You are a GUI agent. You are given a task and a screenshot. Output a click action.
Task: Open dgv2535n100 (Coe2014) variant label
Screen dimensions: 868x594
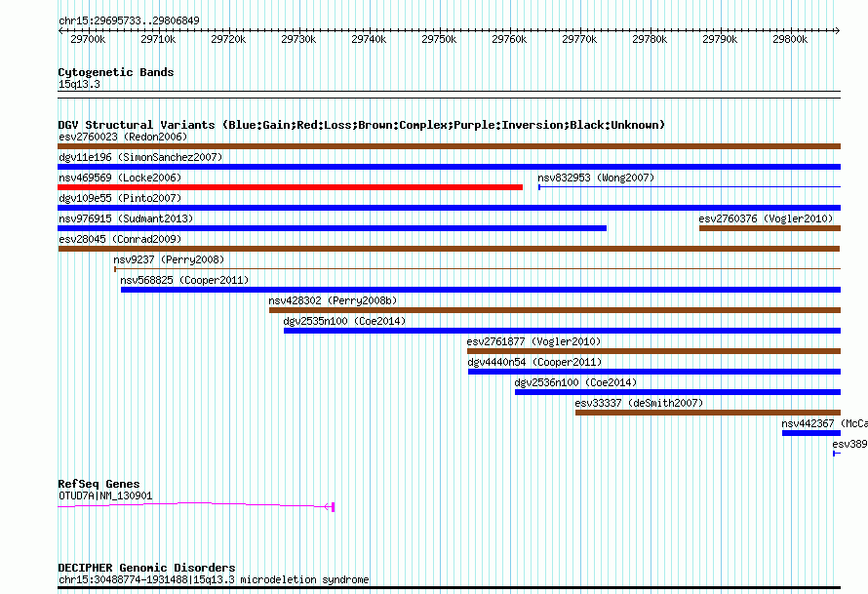[x=344, y=321]
